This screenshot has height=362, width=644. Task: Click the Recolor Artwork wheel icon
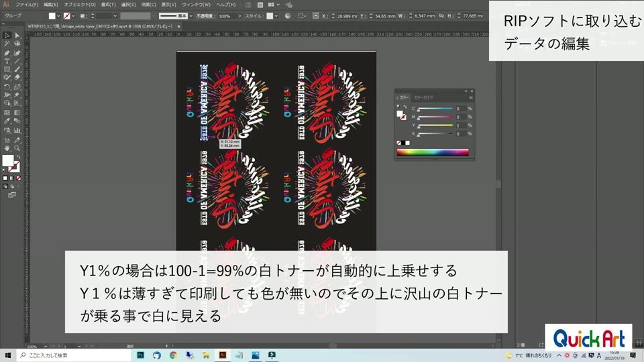(288, 16)
